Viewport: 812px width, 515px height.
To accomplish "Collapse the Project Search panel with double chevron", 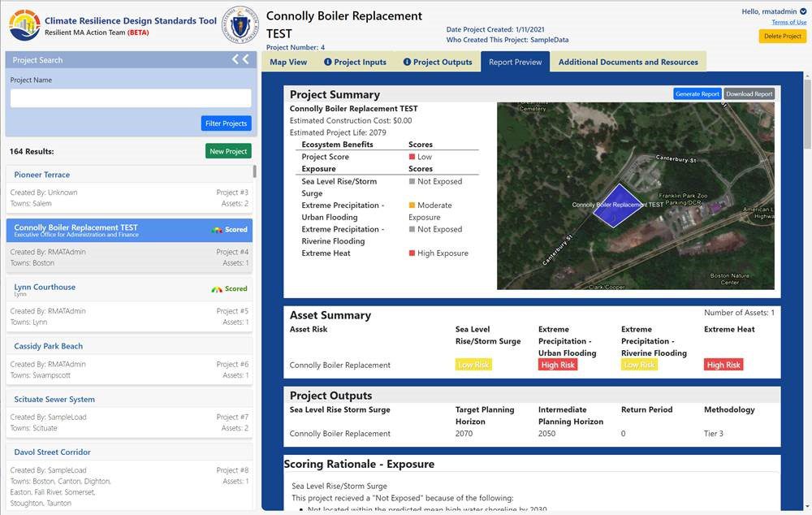I will point(240,59).
